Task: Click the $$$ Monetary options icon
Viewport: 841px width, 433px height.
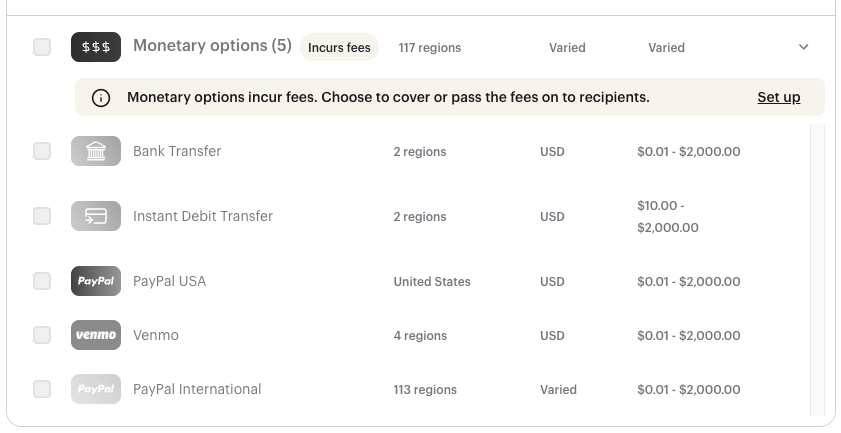Action: [96, 47]
